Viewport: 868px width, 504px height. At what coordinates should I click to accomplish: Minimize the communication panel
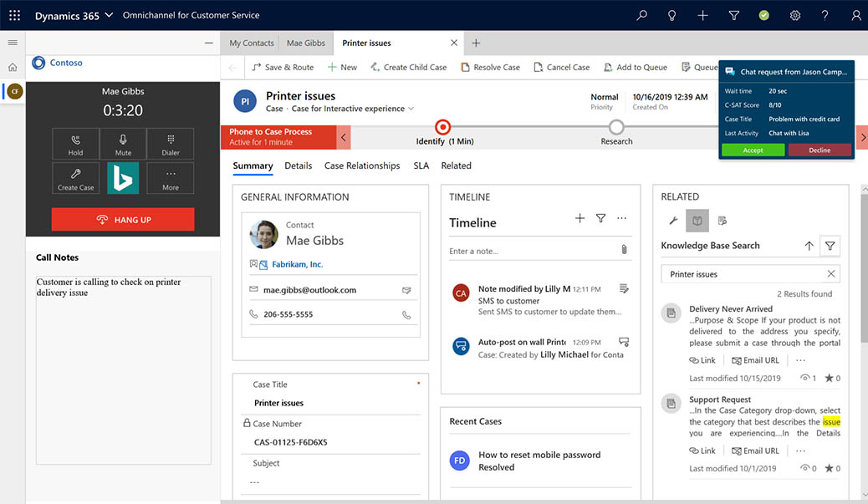pos(209,43)
